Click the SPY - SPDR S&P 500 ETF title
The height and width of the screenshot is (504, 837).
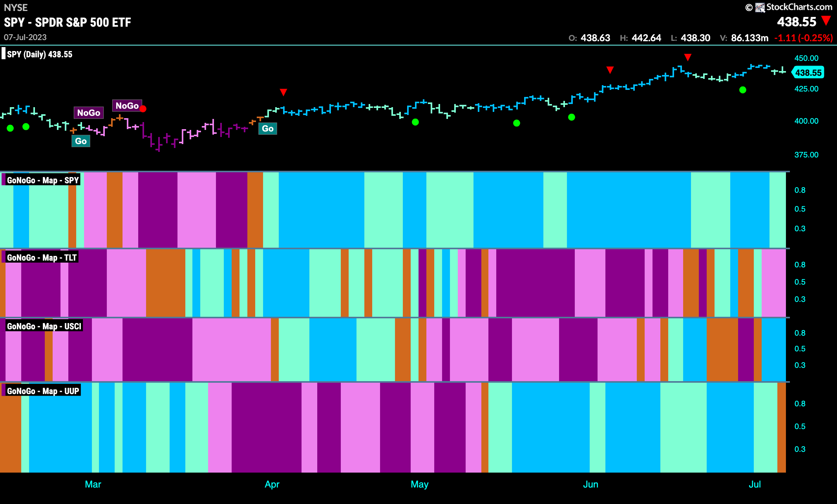click(x=68, y=22)
